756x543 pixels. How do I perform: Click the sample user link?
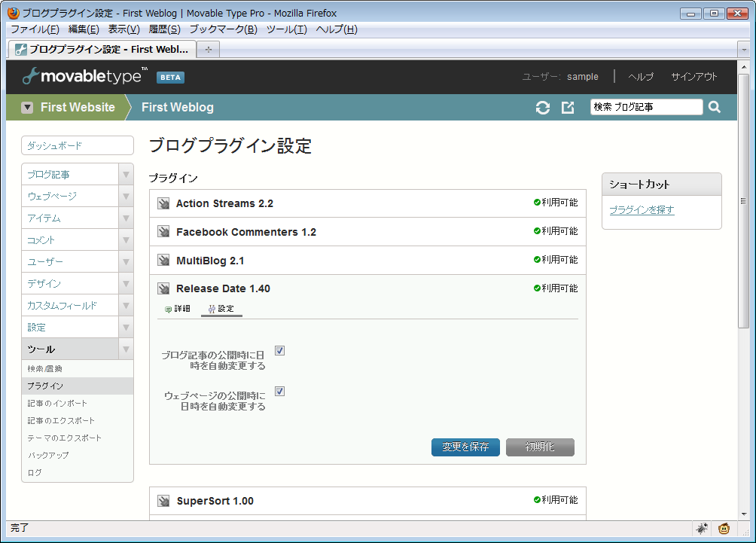click(582, 77)
